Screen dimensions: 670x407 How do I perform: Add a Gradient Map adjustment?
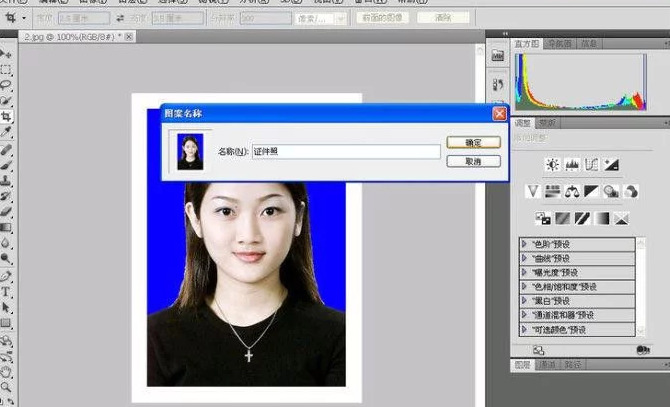pos(602,219)
